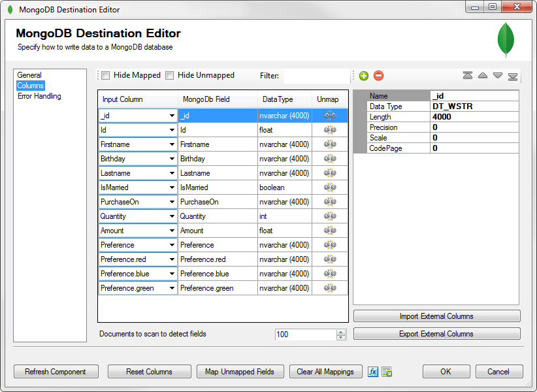Select the Preference.red MongoDb field cell
This screenshot has width=537, height=392.
click(x=218, y=259)
